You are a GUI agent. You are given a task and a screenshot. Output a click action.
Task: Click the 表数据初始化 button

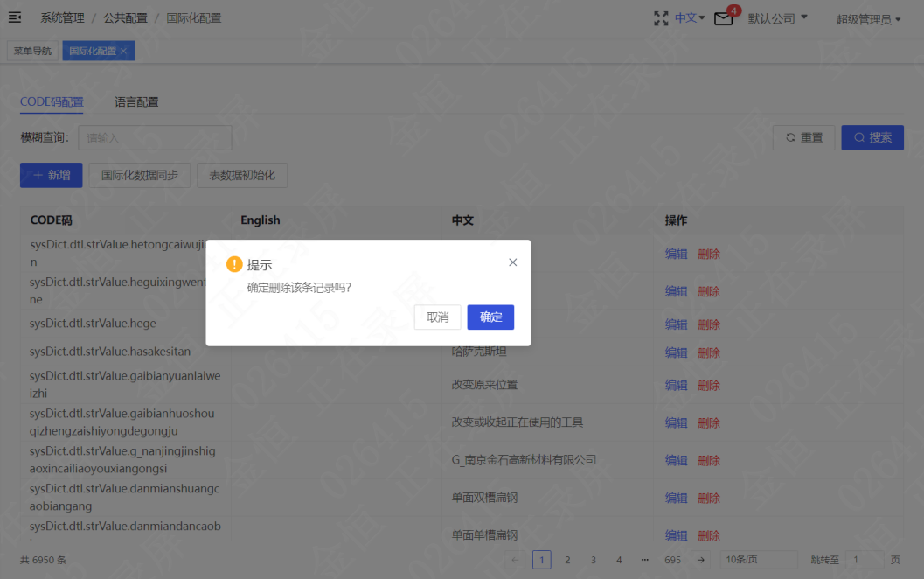coord(242,175)
